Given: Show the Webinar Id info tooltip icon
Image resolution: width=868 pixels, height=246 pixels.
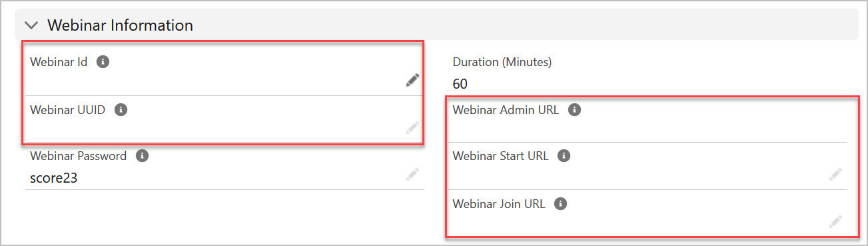Looking at the screenshot, I should [x=103, y=62].
